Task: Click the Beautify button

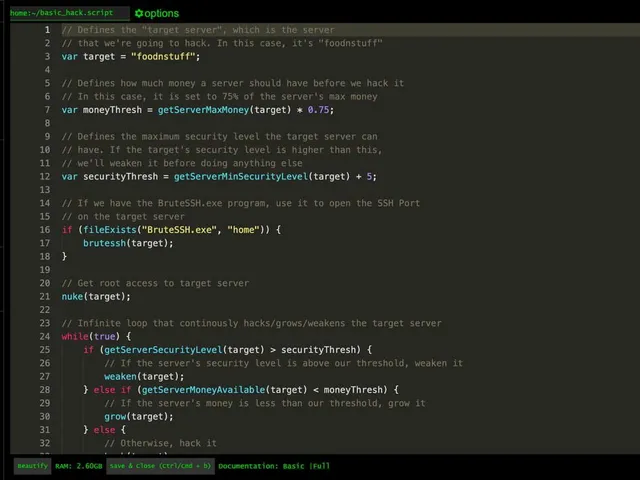Action: click(x=33, y=466)
